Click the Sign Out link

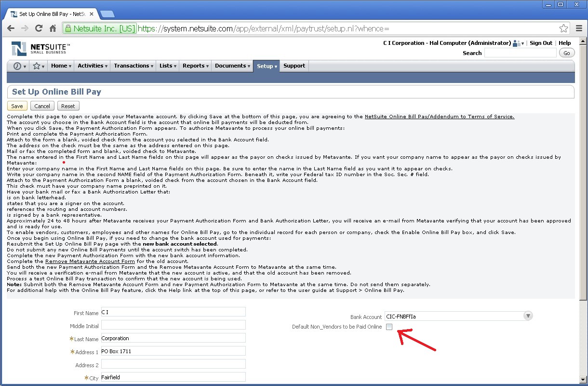click(541, 43)
